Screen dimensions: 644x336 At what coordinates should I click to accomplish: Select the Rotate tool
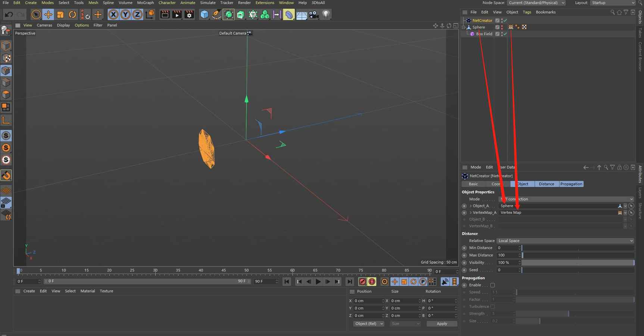[x=72, y=15]
